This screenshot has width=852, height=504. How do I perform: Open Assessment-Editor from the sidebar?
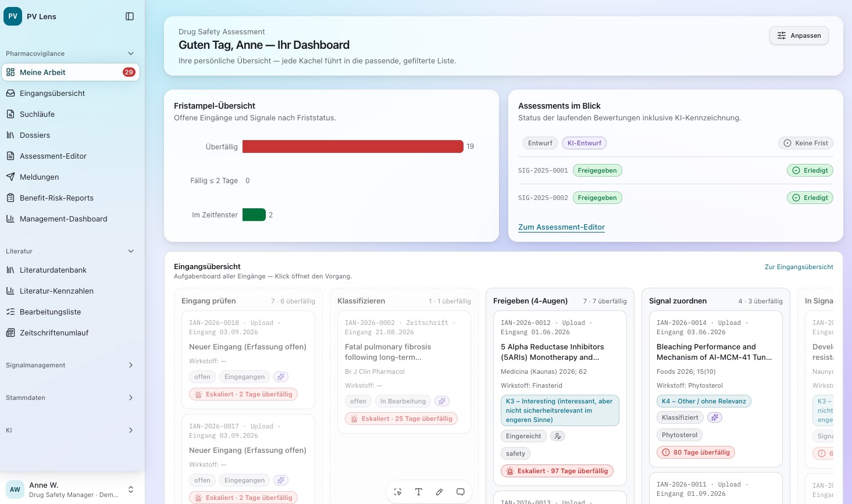click(x=70, y=156)
